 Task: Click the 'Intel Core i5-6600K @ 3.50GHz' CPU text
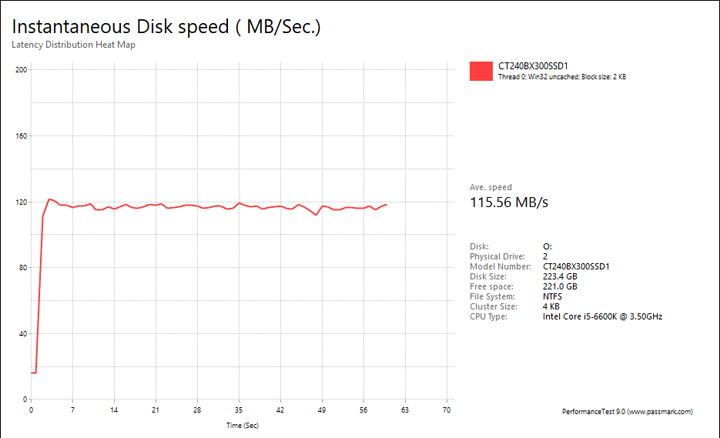[602, 316]
